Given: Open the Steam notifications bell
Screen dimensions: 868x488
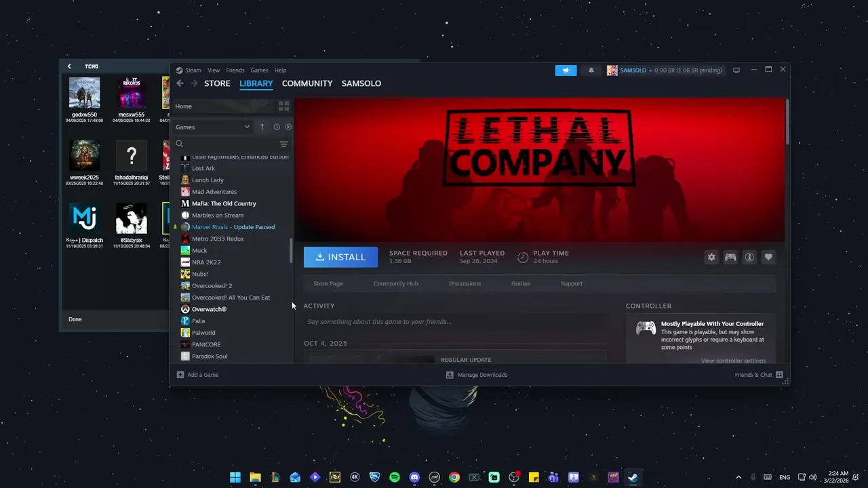Looking at the screenshot, I should [591, 70].
